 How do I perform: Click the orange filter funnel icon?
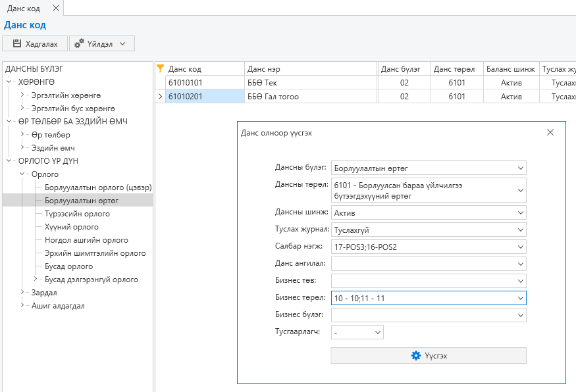tap(160, 68)
